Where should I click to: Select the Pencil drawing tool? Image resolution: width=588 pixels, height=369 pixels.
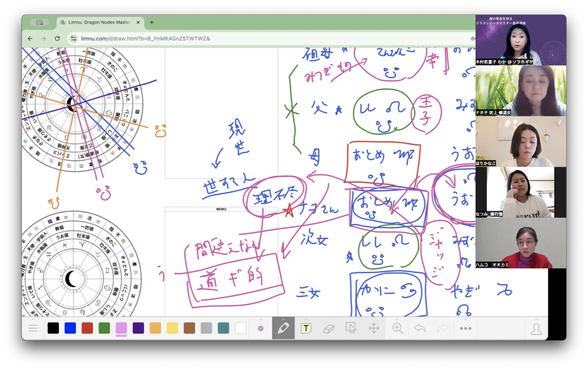click(283, 328)
